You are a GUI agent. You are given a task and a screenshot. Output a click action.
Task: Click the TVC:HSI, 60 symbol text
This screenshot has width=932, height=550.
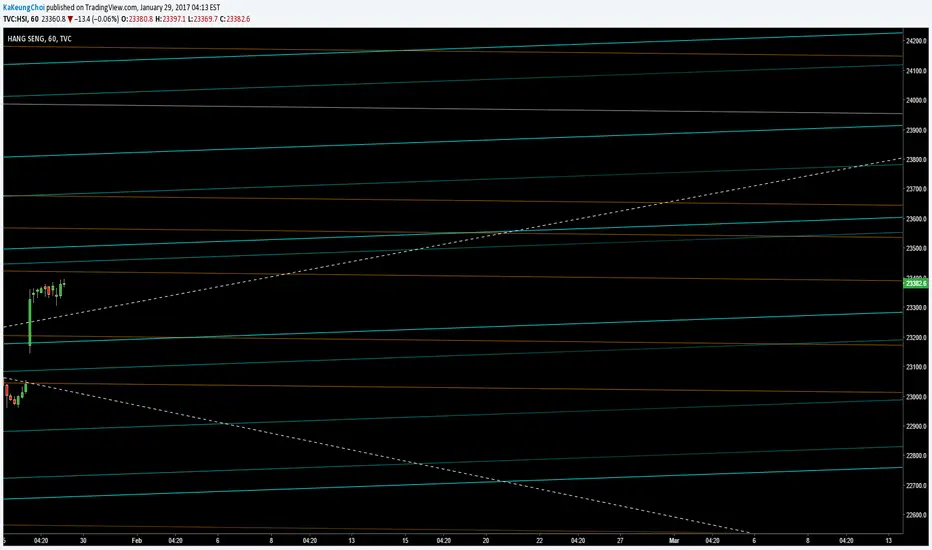click(21, 19)
